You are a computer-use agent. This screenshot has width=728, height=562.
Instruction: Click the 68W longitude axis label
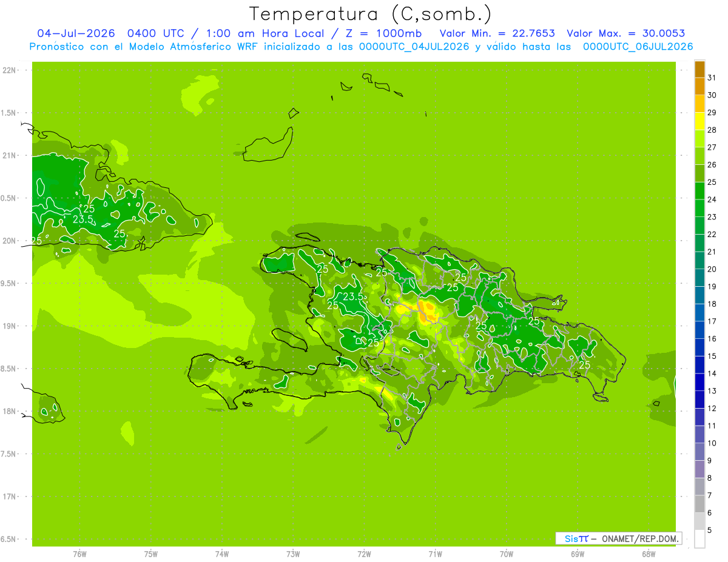pyautogui.click(x=649, y=554)
